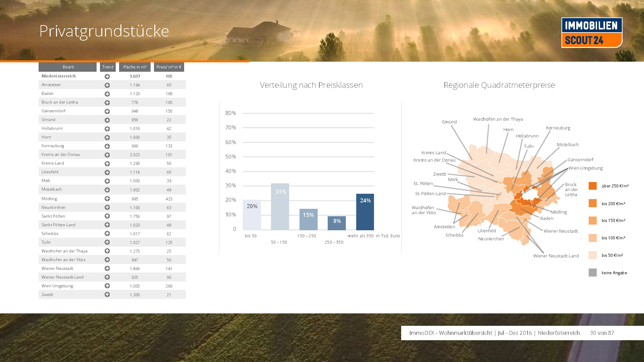
Task: Click the trend arrow for Niederösterreich
Action: pos(107,76)
